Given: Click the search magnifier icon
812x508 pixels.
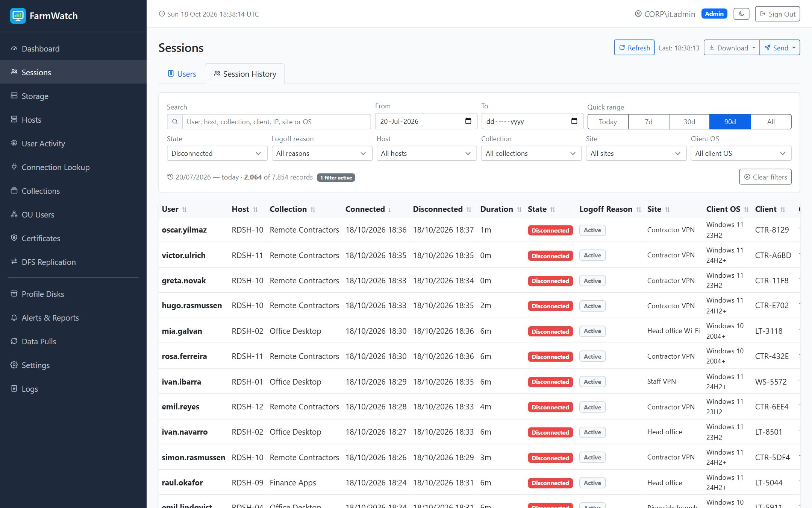Looking at the screenshot, I should coord(175,122).
